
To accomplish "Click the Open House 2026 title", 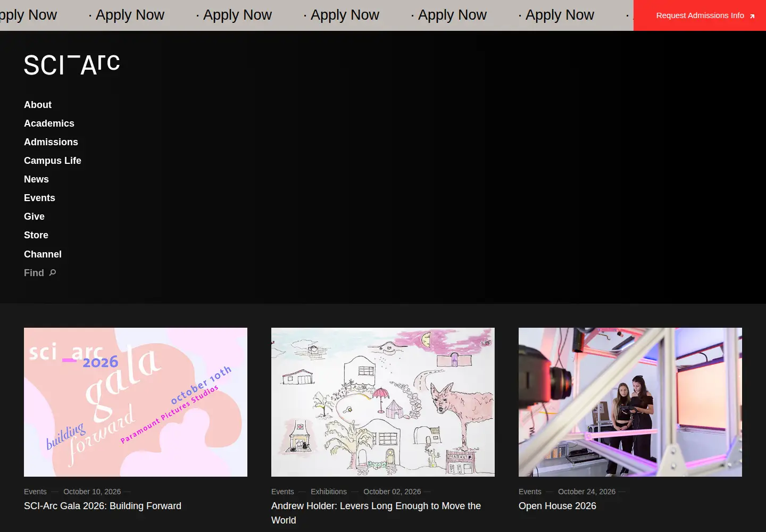I will [x=557, y=506].
